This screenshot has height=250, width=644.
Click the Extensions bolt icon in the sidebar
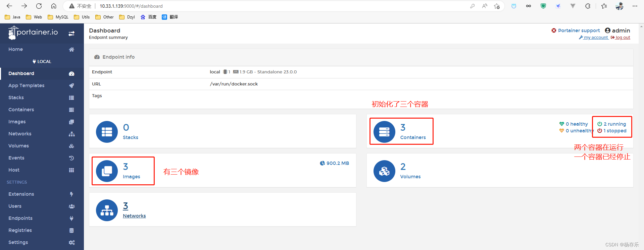[x=71, y=194]
